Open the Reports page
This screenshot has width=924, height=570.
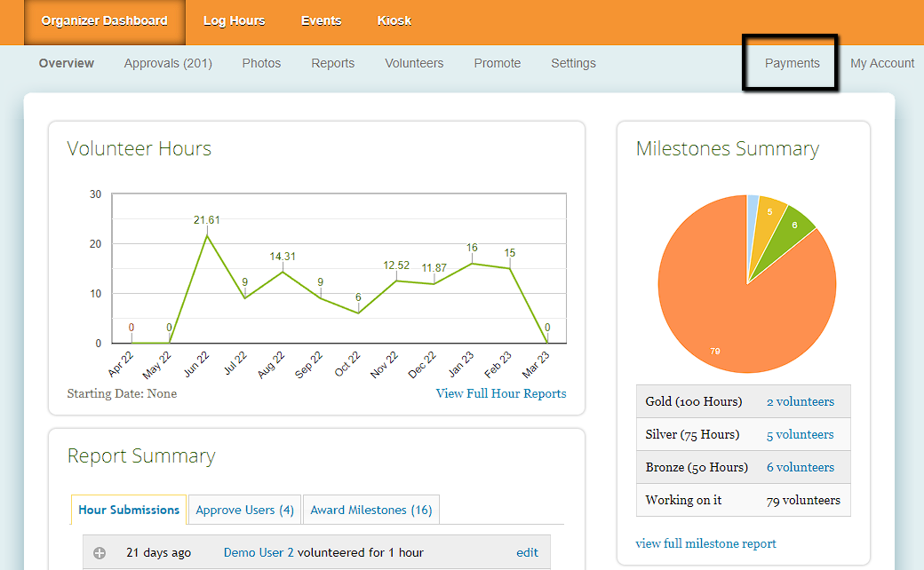(332, 63)
